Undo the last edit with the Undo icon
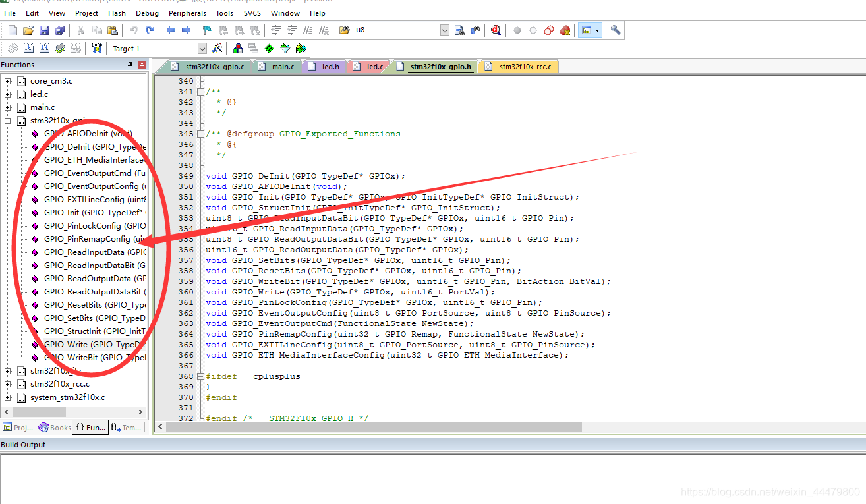This screenshot has width=866, height=504. (x=134, y=30)
